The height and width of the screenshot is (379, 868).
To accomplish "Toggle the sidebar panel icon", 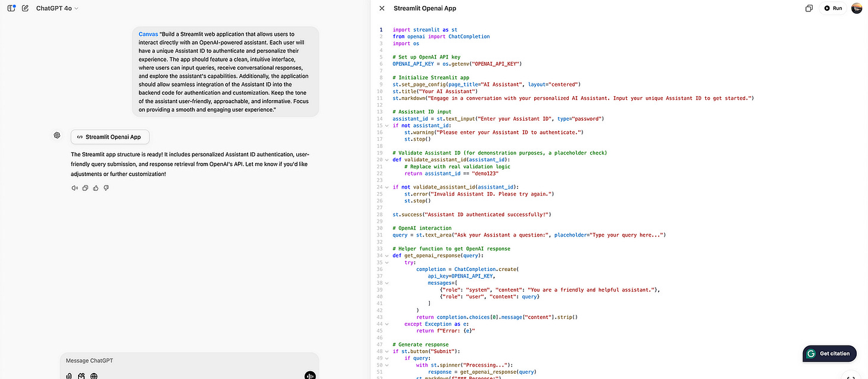I will pos(11,8).
